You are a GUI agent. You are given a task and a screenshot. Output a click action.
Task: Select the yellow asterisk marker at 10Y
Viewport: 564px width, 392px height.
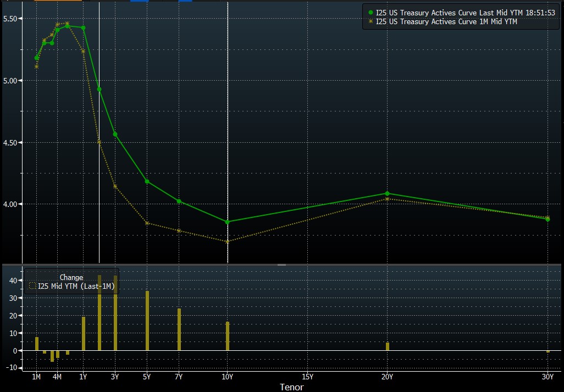coord(228,242)
